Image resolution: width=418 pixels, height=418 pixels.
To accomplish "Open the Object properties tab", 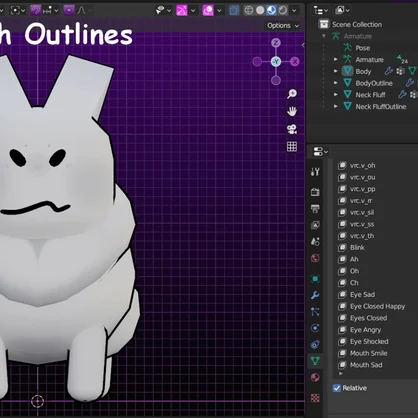I will (x=315, y=279).
